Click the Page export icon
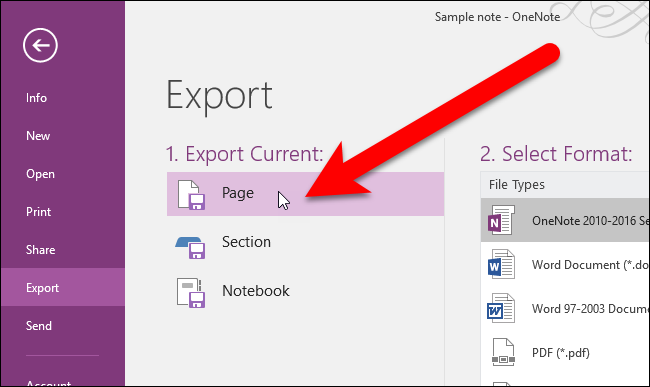 pos(191,195)
